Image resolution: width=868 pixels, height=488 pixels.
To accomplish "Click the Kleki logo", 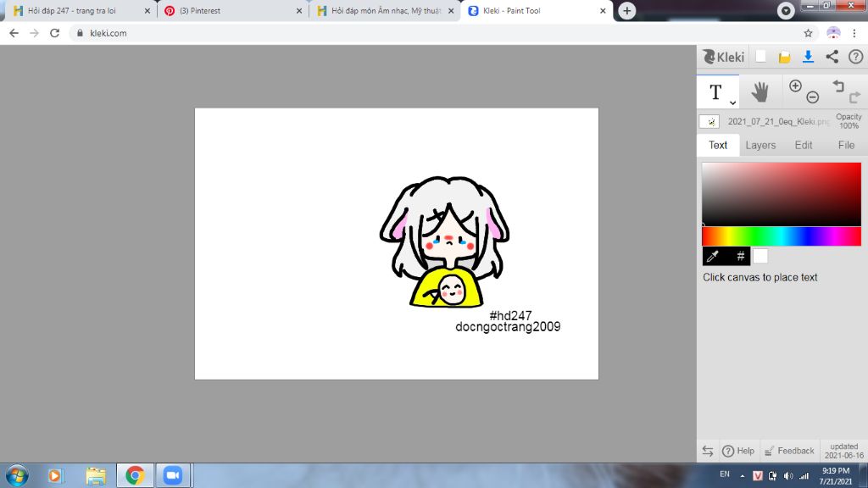I will pyautogui.click(x=724, y=57).
